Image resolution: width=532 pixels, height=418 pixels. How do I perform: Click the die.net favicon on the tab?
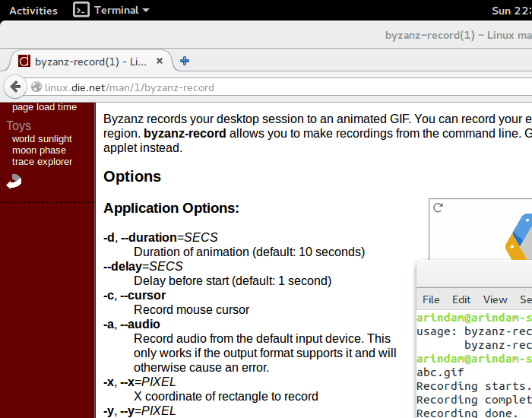pyautogui.click(x=24, y=61)
